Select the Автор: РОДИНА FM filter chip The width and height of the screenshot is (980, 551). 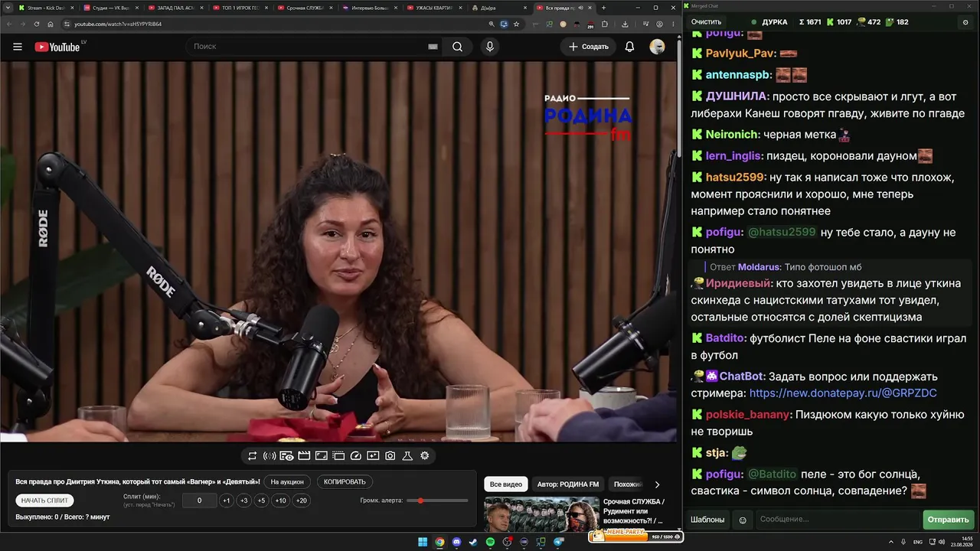coord(568,484)
